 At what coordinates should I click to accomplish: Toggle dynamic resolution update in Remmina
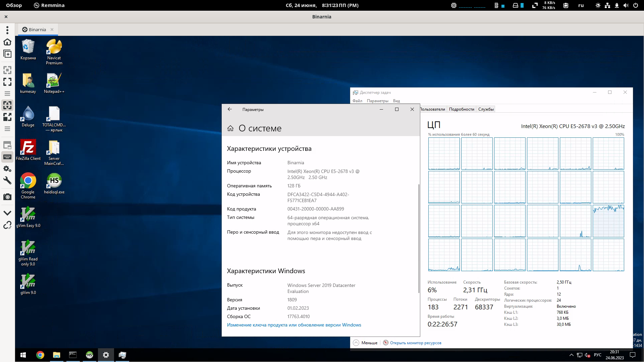point(7,105)
